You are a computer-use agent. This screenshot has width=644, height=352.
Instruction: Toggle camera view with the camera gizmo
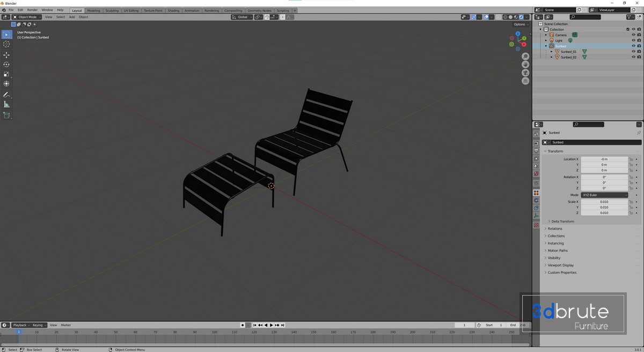pyautogui.click(x=525, y=73)
